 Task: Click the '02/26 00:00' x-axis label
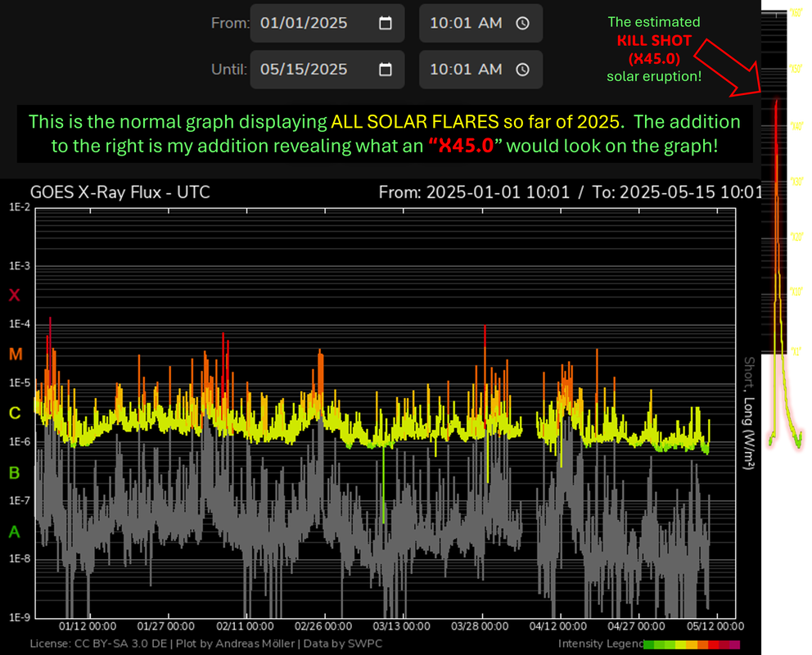click(323, 626)
